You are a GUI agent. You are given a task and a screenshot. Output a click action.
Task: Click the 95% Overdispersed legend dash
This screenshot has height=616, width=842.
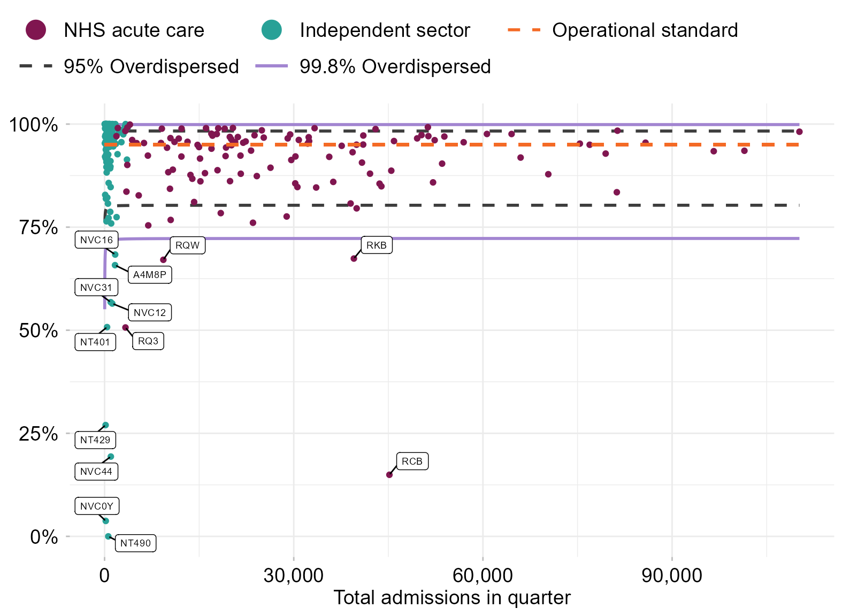(x=36, y=66)
